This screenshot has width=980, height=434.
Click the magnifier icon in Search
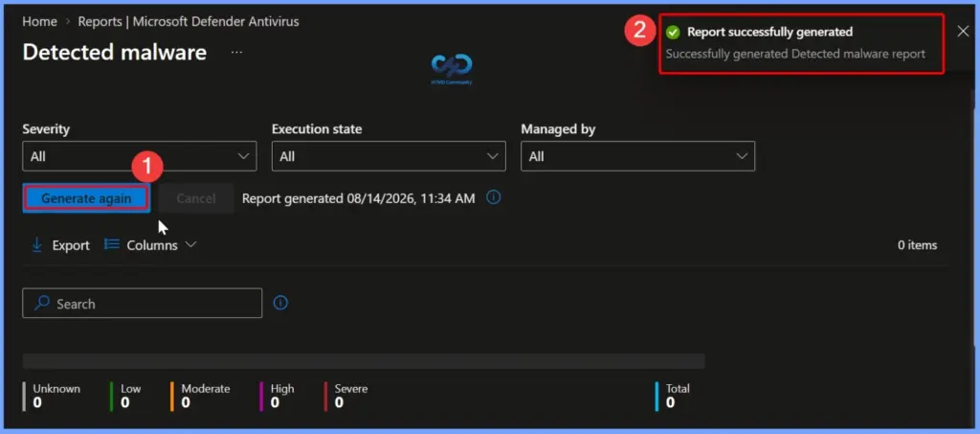pyautogui.click(x=42, y=303)
